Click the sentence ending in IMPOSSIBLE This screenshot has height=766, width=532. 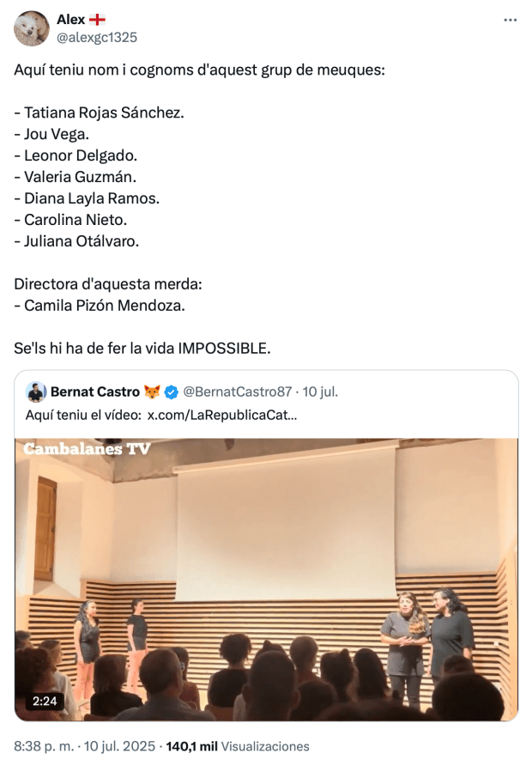142,349
